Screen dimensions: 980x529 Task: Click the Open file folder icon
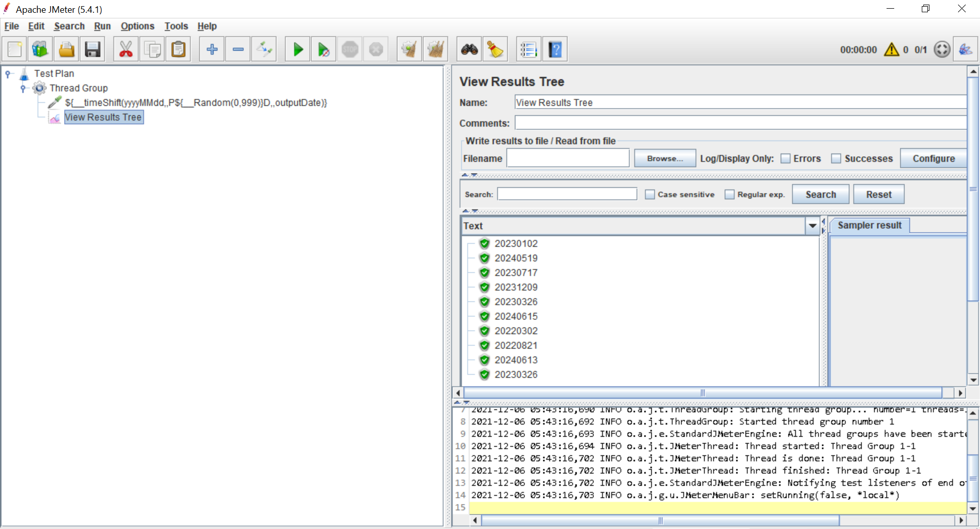click(66, 50)
